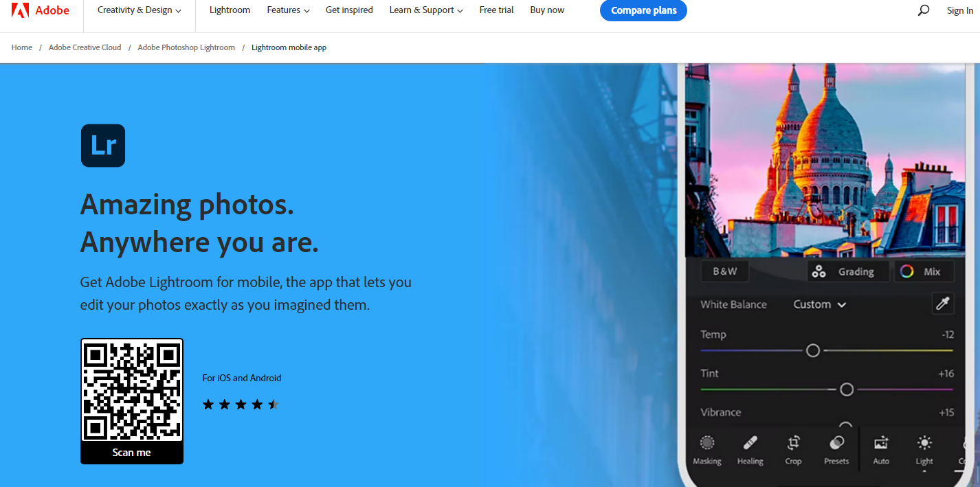Toggle the B&W button
Viewport: 980px width, 487px height.
[x=724, y=271]
